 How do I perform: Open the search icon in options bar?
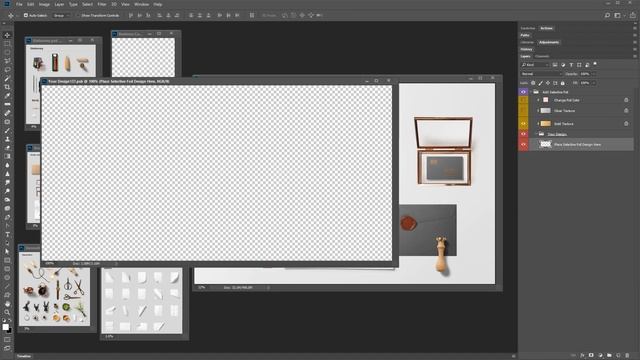[607, 15]
